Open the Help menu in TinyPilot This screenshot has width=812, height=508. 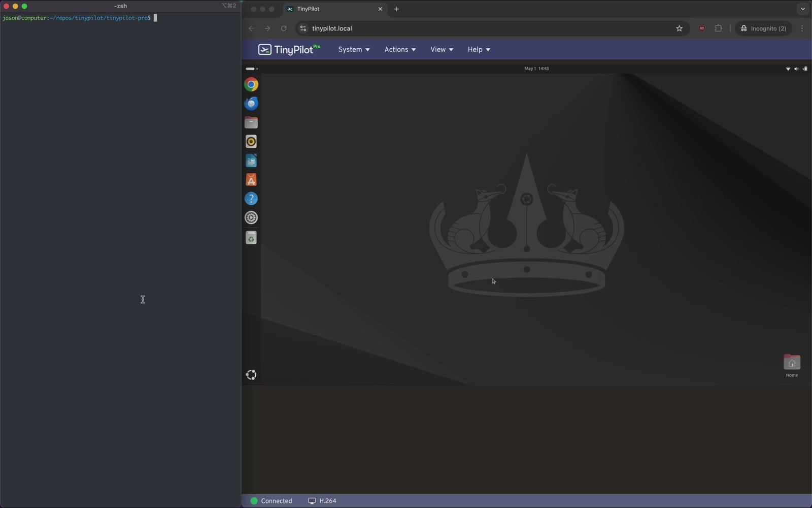pyautogui.click(x=479, y=49)
